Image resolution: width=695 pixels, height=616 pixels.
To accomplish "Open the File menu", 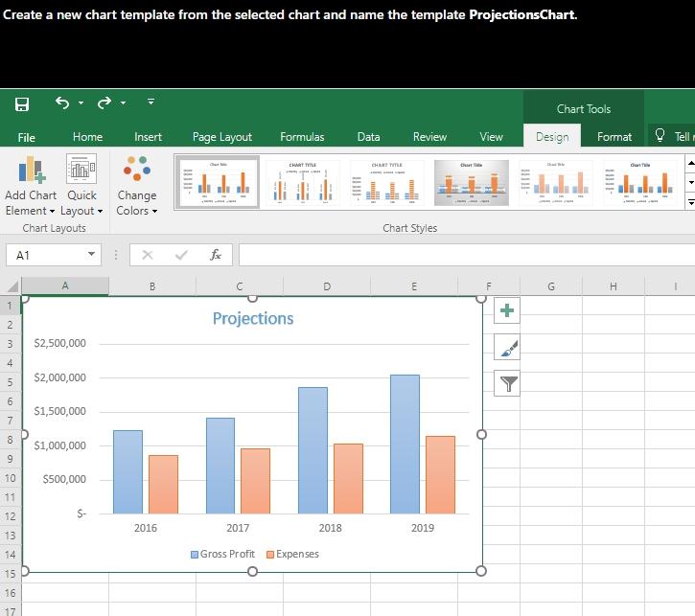I will click(x=27, y=137).
